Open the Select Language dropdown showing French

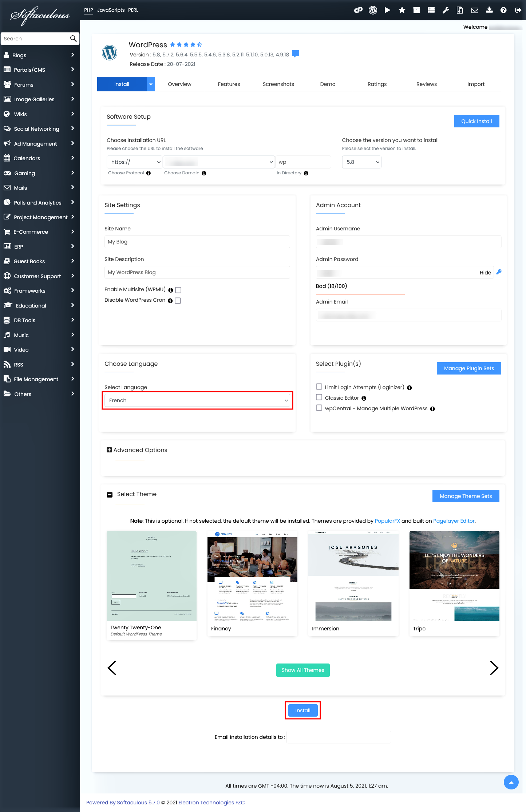point(197,400)
